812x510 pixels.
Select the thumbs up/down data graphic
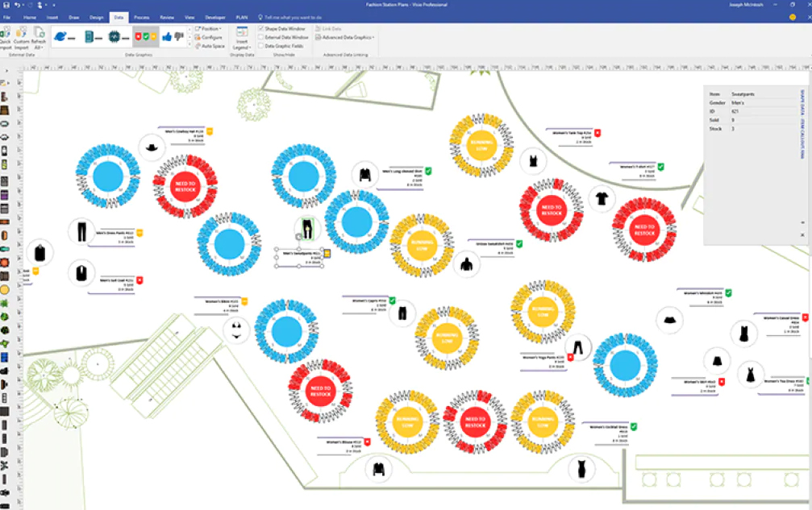tap(173, 37)
